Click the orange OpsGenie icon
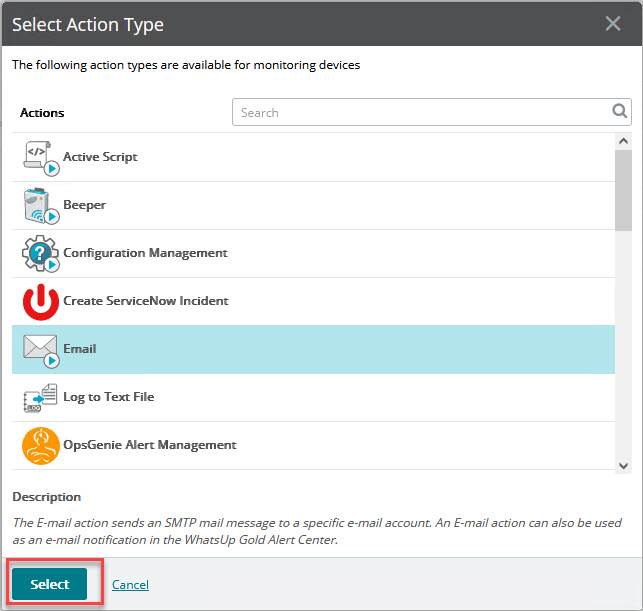The height and width of the screenshot is (611, 643). pyautogui.click(x=41, y=446)
